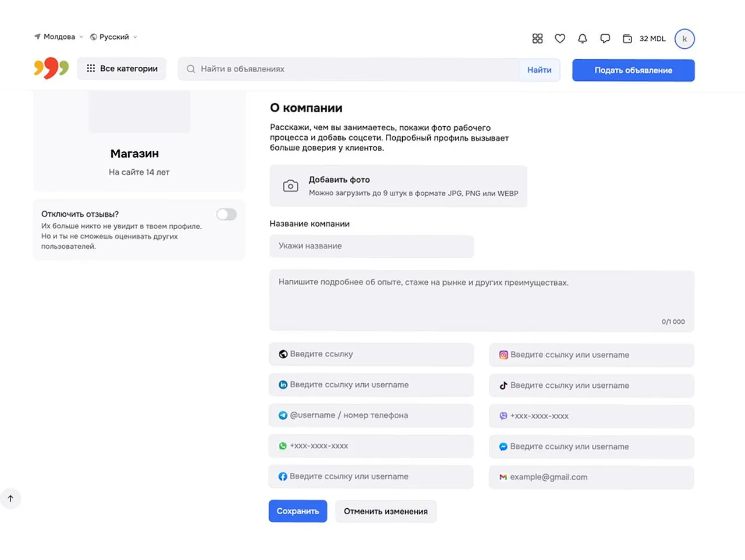This screenshot has height=560, width=745.
Task: Open the 'Все категории' menu
Action: pos(122,69)
